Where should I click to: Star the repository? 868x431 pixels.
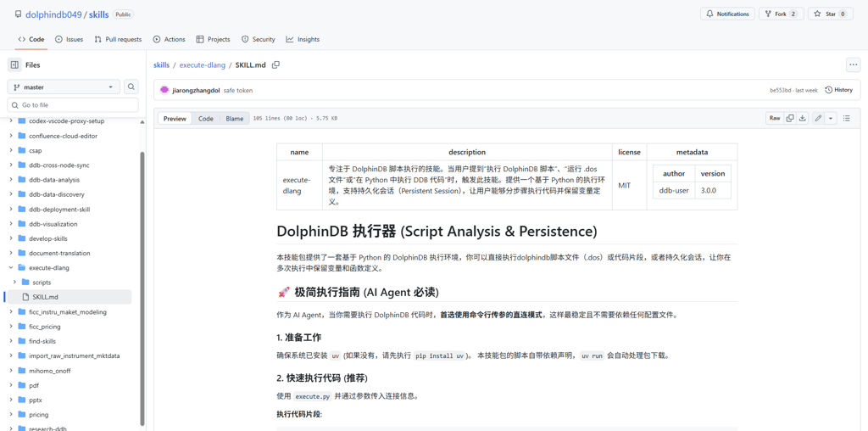coord(831,14)
